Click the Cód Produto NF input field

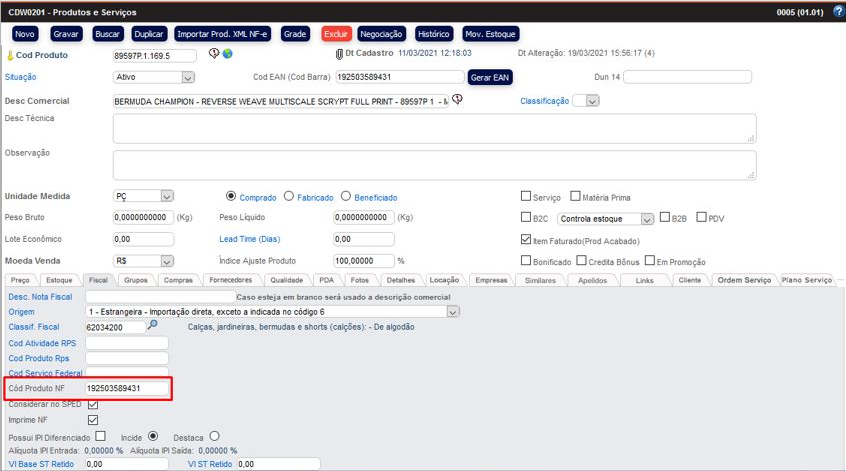point(127,388)
